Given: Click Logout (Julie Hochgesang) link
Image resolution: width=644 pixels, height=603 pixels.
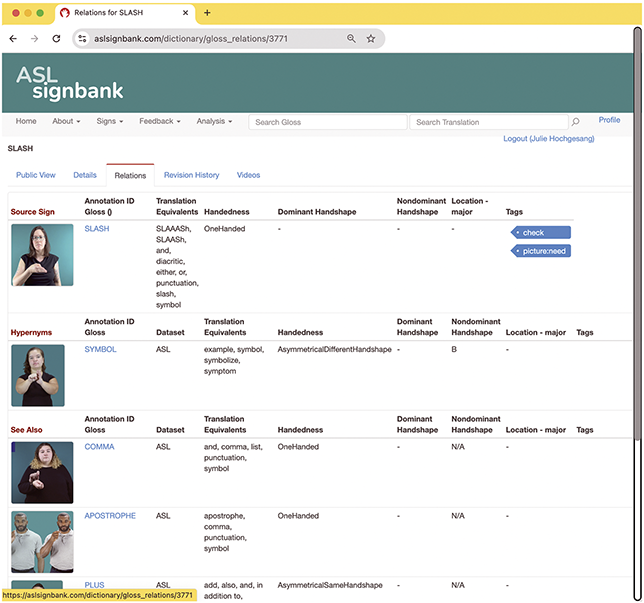Looking at the screenshot, I should tap(549, 138).
